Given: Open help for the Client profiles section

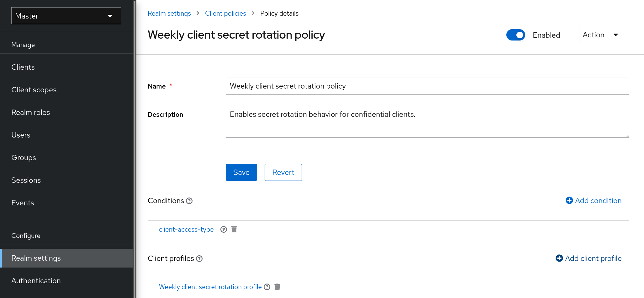Looking at the screenshot, I should click(199, 258).
